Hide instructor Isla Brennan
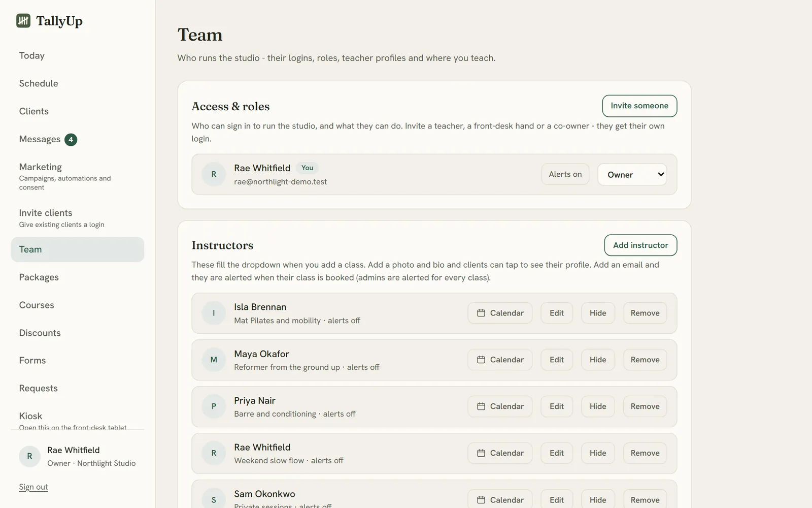The height and width of the screenshot is (508, 812). tap(598, 313)
